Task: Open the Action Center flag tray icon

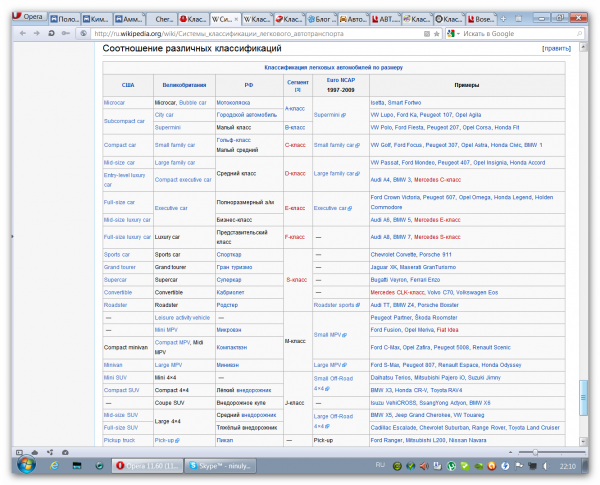Action: coord(519,466)
